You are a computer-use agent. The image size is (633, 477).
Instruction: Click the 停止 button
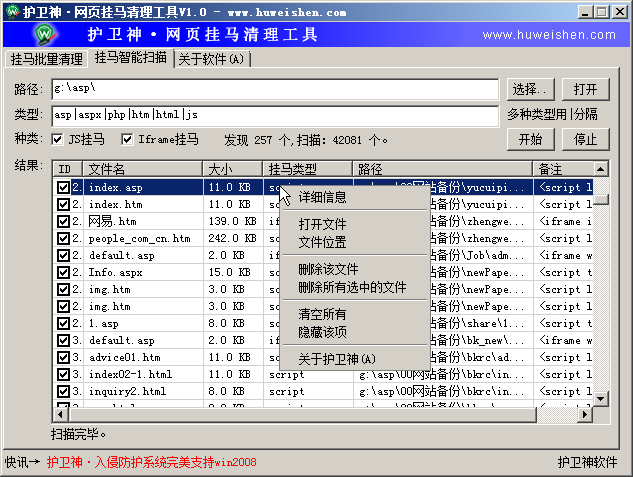tap(585, 140)
